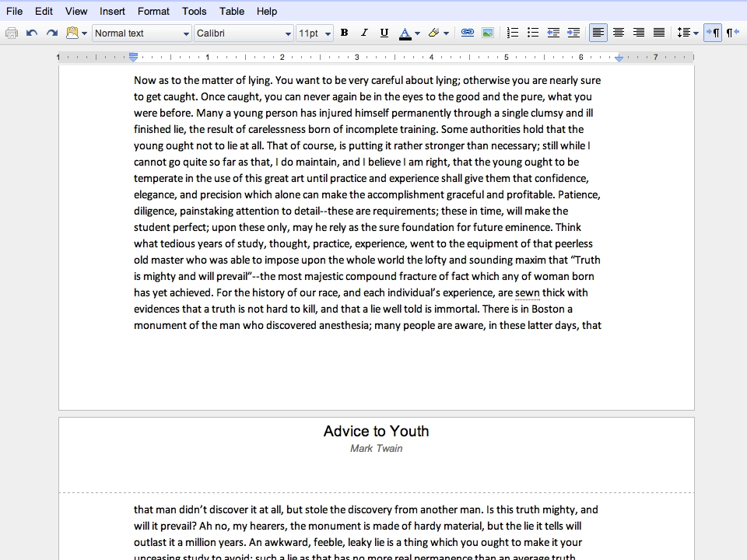Open the Table menu
This screenshot has width=747, height=560.
(x=232, y=11)
